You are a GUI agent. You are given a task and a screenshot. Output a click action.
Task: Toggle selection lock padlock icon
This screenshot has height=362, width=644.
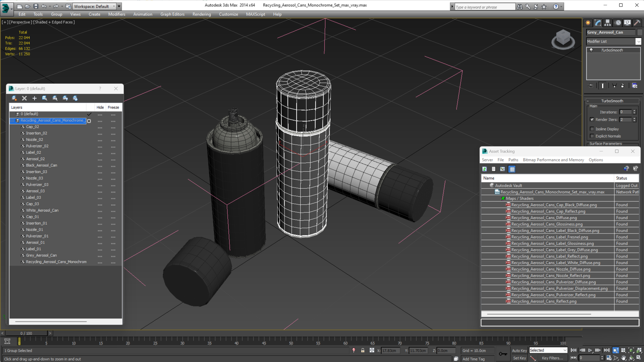click(363, 350)
